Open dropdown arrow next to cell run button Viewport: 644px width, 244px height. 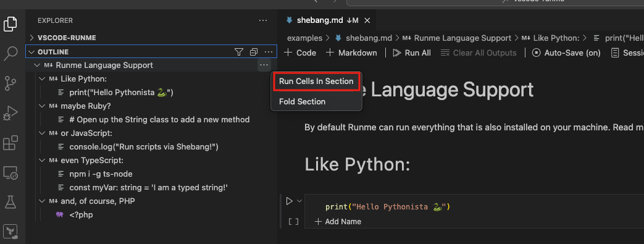pyautogui.click(x=299, y=201)
